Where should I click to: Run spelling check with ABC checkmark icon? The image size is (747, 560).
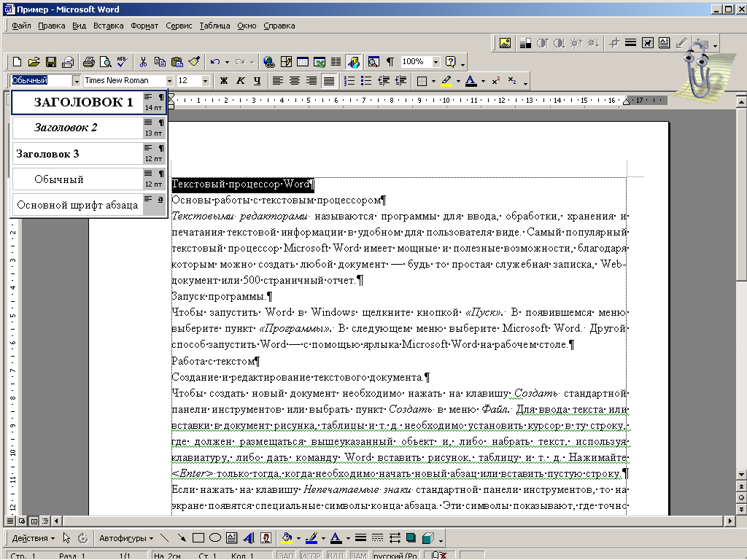(122, 62)
